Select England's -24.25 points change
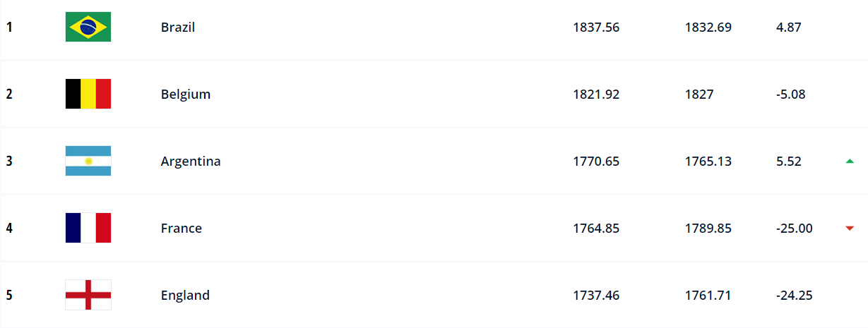 click(794, 296)
